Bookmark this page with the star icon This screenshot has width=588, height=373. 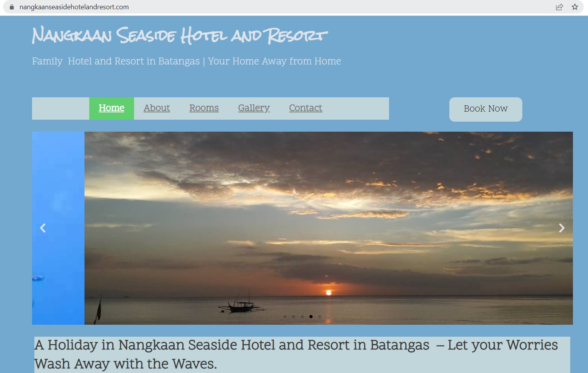pos(575,7)
